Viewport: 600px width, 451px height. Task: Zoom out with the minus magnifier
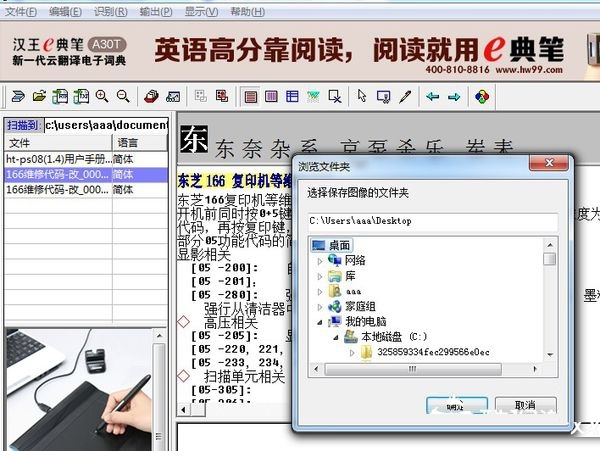pyautogui.click(x=123, y=96)
